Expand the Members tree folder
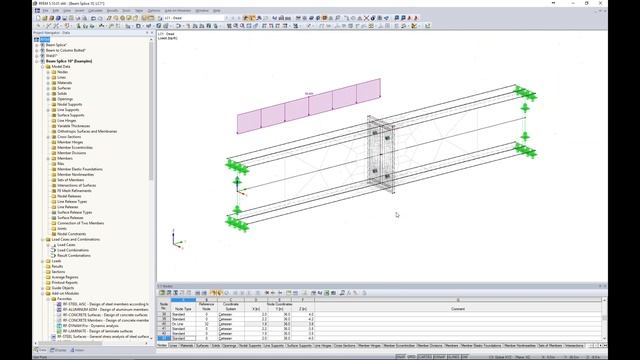 click(48, 158)
